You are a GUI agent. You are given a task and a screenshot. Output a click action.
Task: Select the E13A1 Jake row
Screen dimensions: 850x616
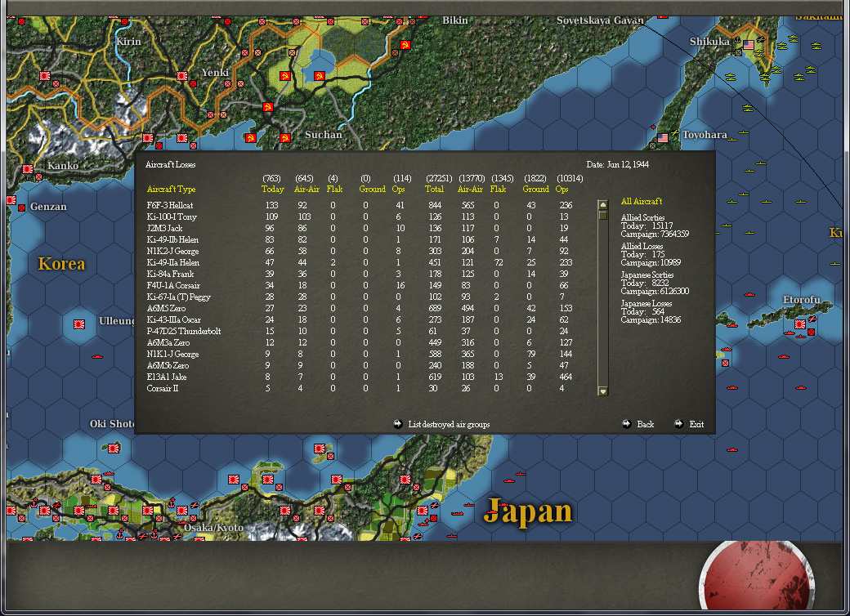point(360,377)
